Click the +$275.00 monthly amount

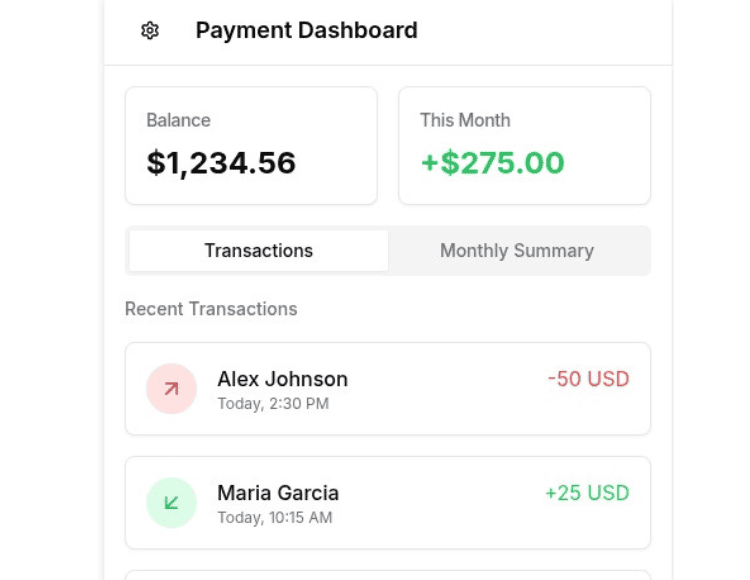[493, 163]
